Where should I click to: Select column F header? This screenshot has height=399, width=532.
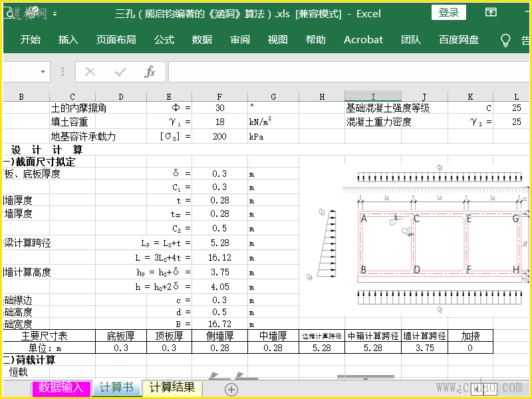click(x=219, y=96)
